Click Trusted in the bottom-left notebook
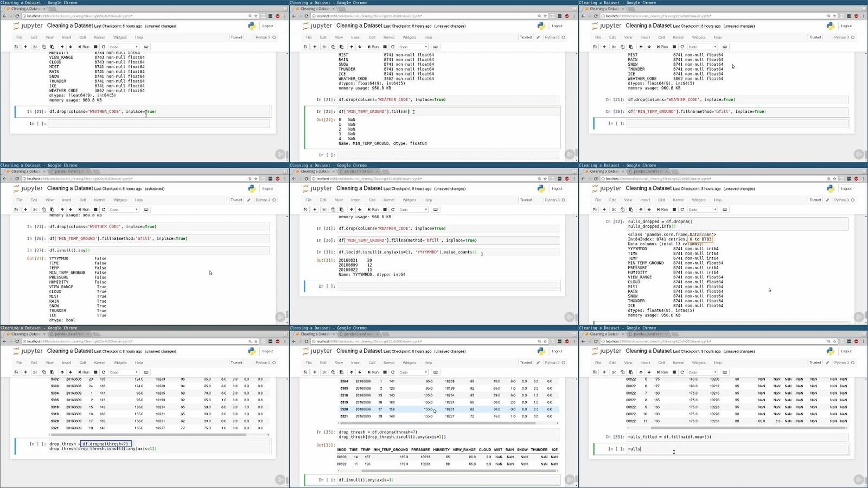Screen dimensions: 868x488 tap(237, 363)
